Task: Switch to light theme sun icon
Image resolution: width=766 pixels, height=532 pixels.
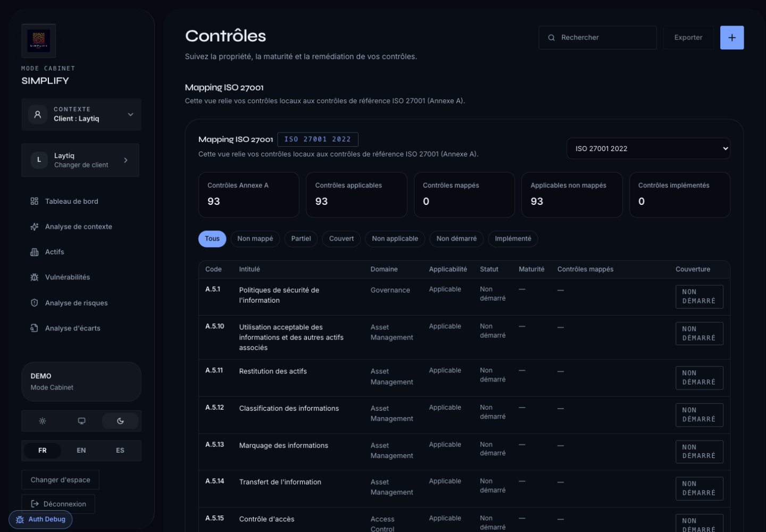Action: [43, 421]
